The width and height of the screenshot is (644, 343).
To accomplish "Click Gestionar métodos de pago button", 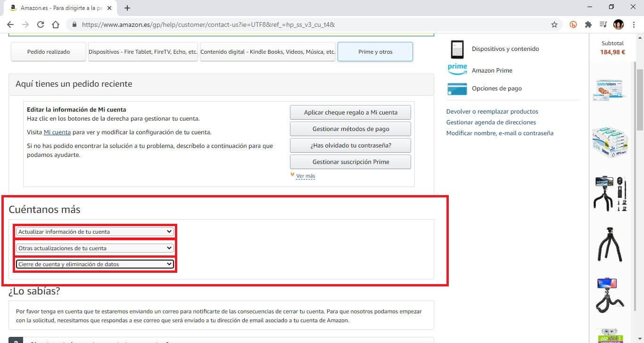I will point(350,129).
